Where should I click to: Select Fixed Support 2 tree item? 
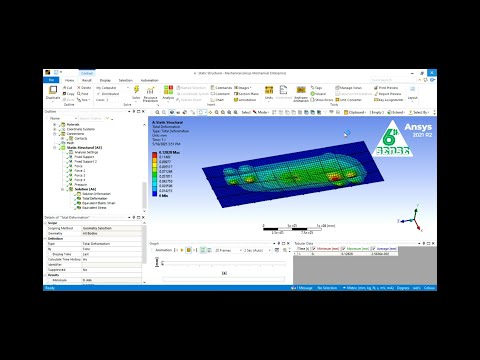(x=85, y=161)
